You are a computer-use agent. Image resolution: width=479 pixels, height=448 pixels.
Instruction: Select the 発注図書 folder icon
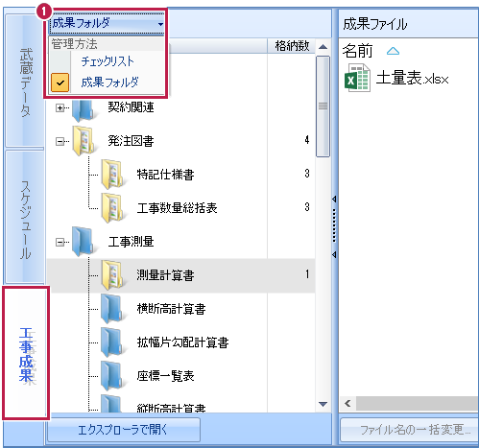tap(83, 141)
